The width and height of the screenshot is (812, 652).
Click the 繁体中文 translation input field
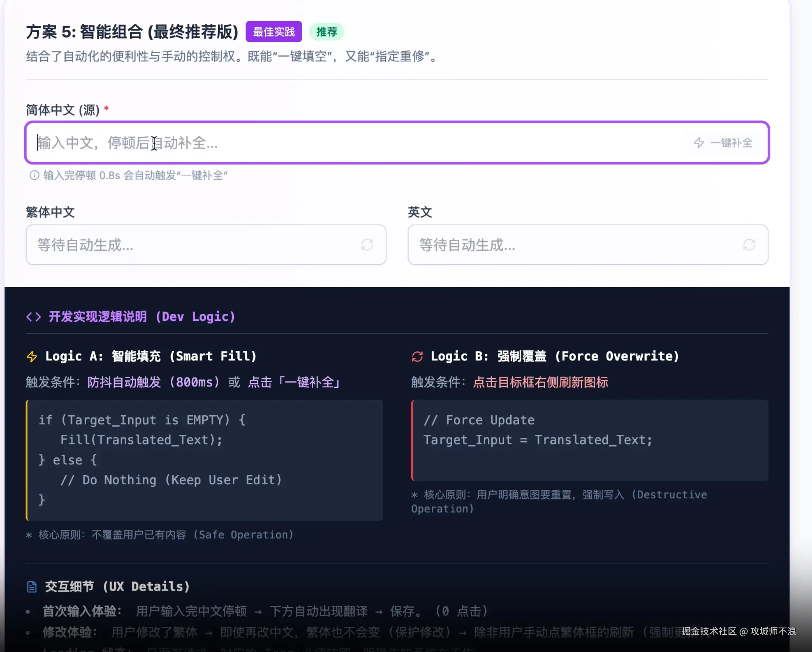[x=188, y=245]
